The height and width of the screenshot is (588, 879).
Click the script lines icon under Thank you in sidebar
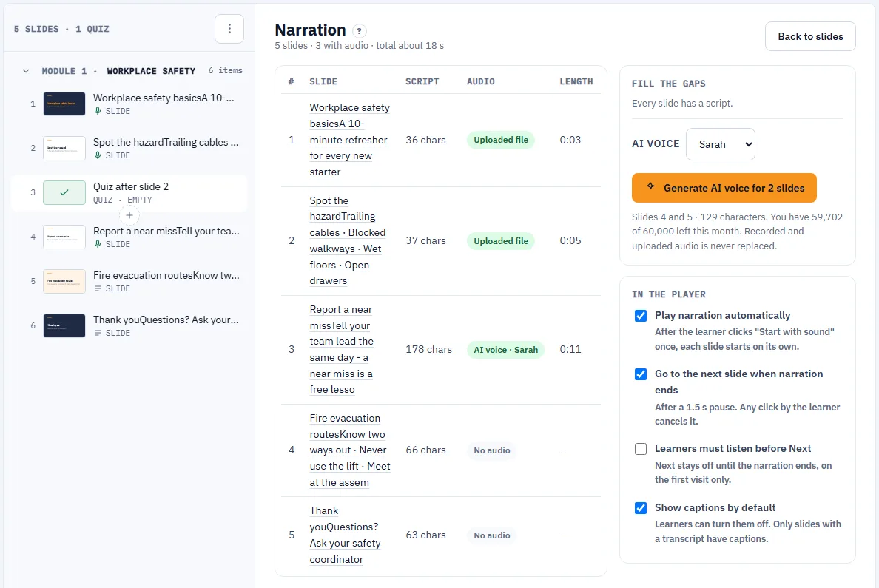98,333
